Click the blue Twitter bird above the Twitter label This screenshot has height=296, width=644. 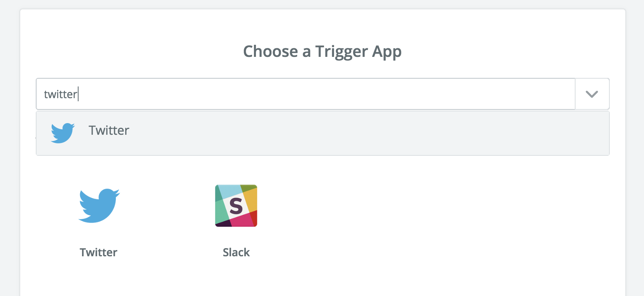pos(99,206)
